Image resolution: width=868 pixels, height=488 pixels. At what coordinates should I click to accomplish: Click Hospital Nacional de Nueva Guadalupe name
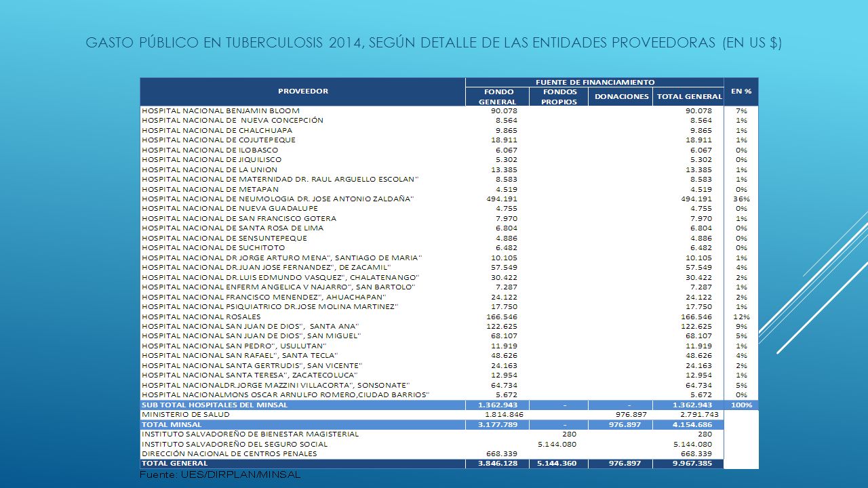[229, 209]
